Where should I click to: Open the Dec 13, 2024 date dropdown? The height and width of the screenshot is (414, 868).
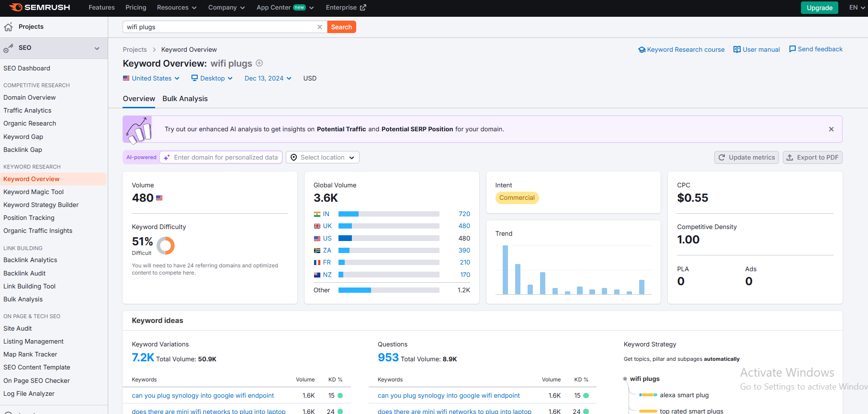tap(268, 78)
